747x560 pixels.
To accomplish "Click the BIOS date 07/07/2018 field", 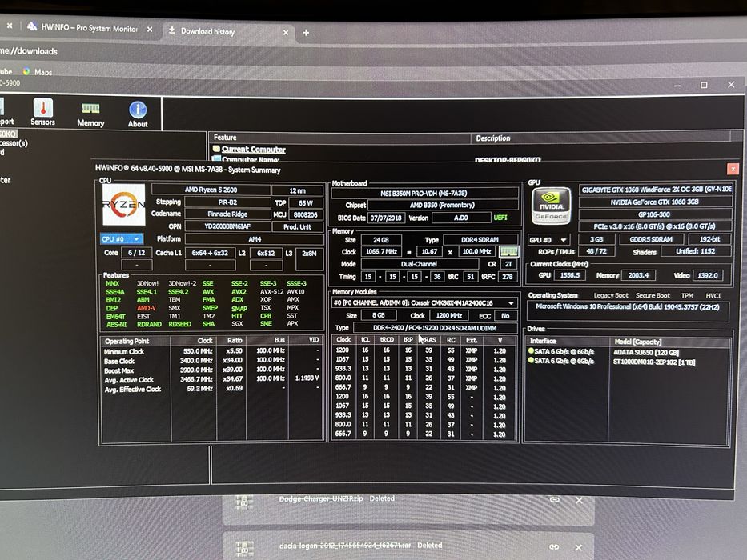I will (387, 218).
